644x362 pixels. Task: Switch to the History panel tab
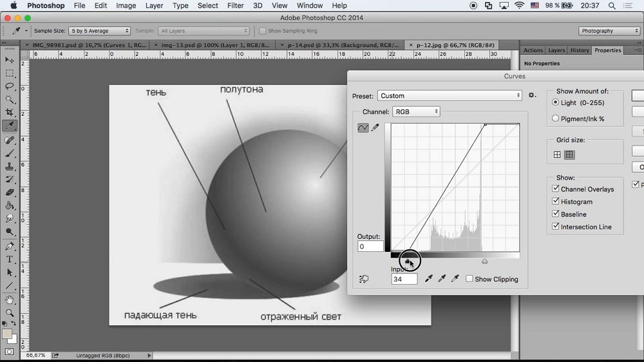pos(580,50)
